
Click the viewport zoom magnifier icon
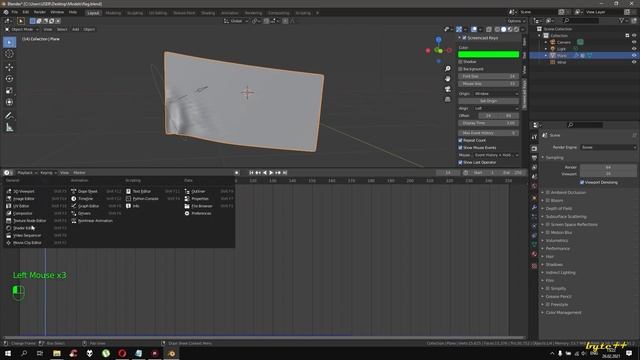[448, 69]
